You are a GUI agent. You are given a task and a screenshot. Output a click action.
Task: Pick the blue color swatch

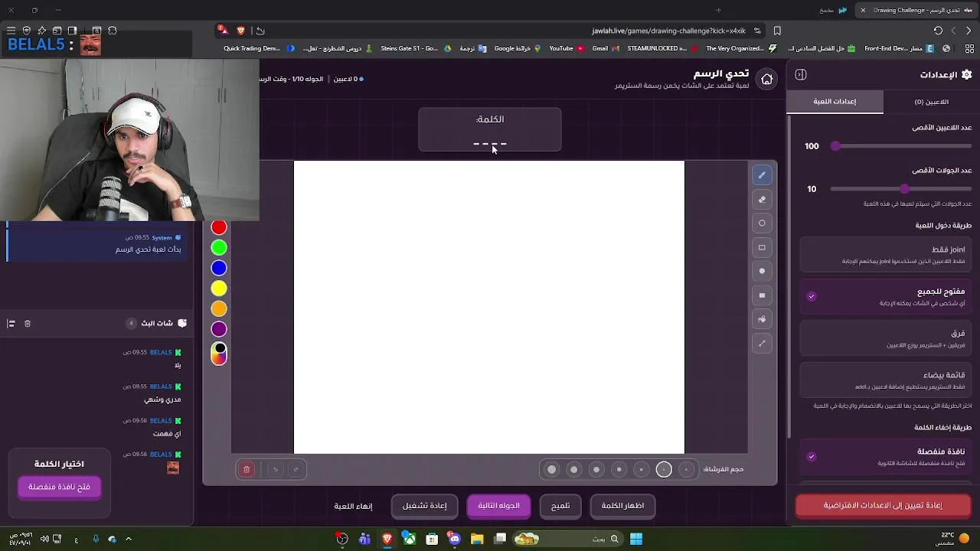tap(219, 269)
